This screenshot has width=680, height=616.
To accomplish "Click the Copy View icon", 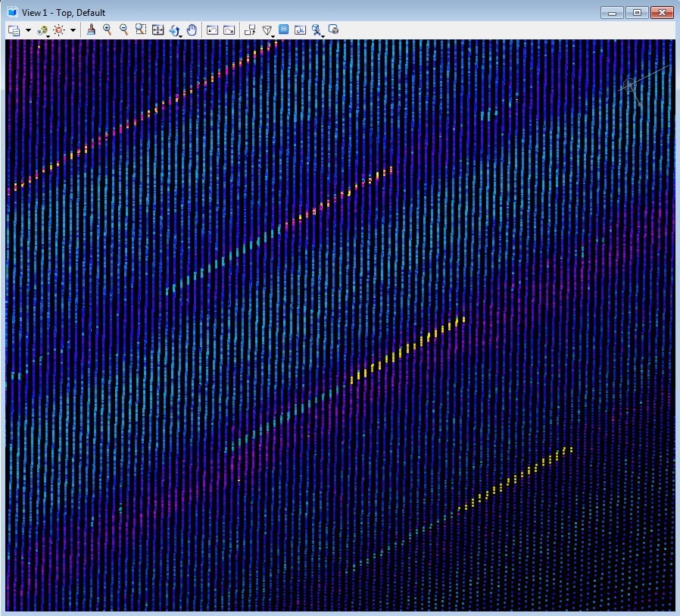I will (x=251, y=30).
